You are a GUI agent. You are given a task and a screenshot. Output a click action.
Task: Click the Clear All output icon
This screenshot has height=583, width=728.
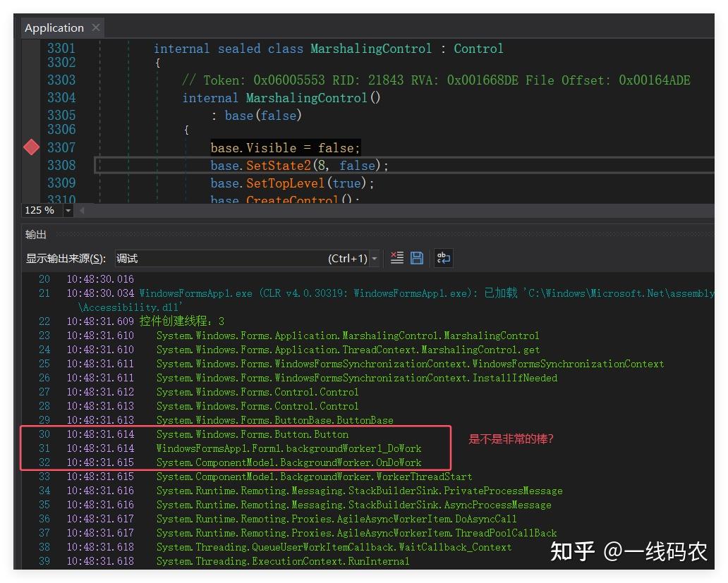[397, 257]
